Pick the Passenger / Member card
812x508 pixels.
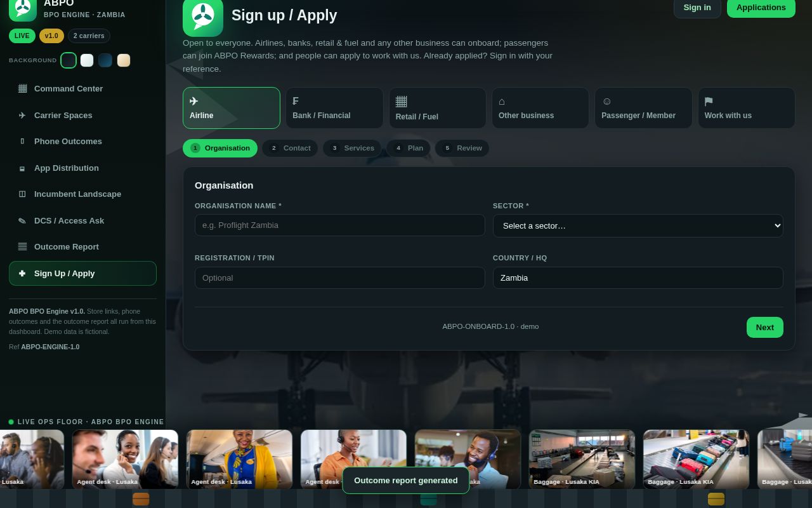(x=643, y=108)
